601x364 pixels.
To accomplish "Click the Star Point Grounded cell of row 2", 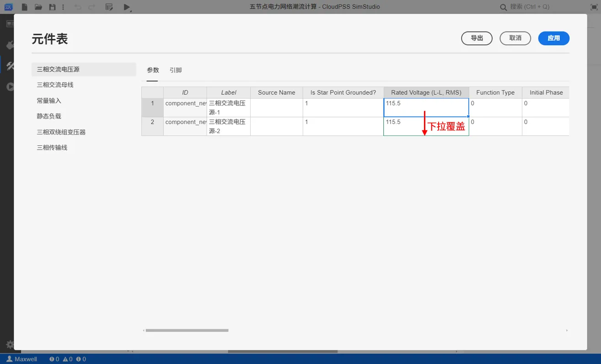I will click(343, 126).
